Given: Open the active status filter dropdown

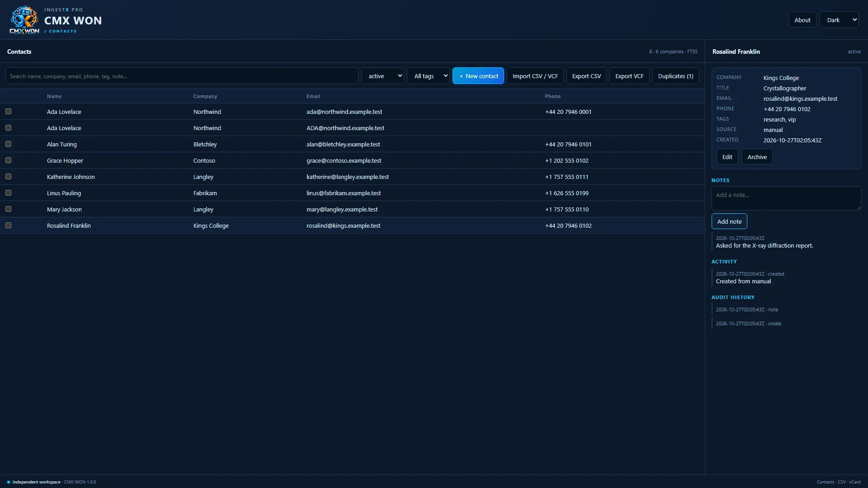Looking at the screenshot, I should tap(382, 76).
